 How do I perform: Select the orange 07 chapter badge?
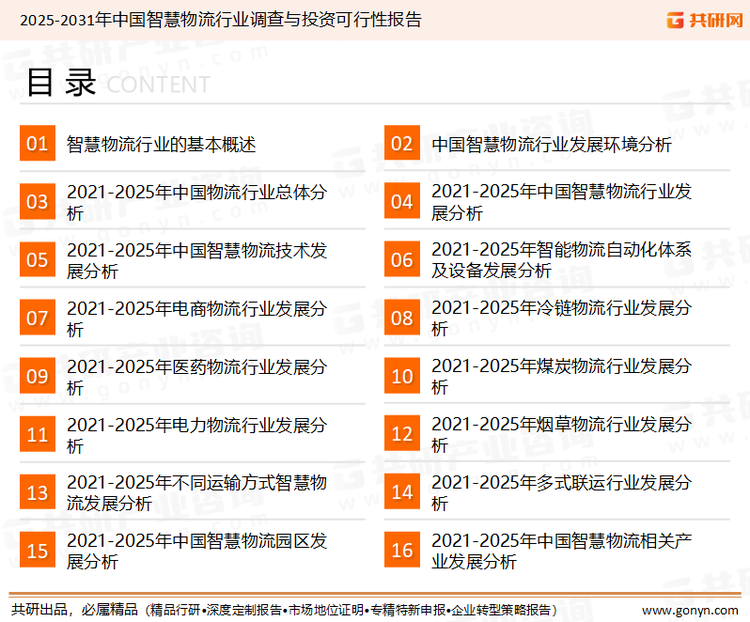(x=37, y=318)
